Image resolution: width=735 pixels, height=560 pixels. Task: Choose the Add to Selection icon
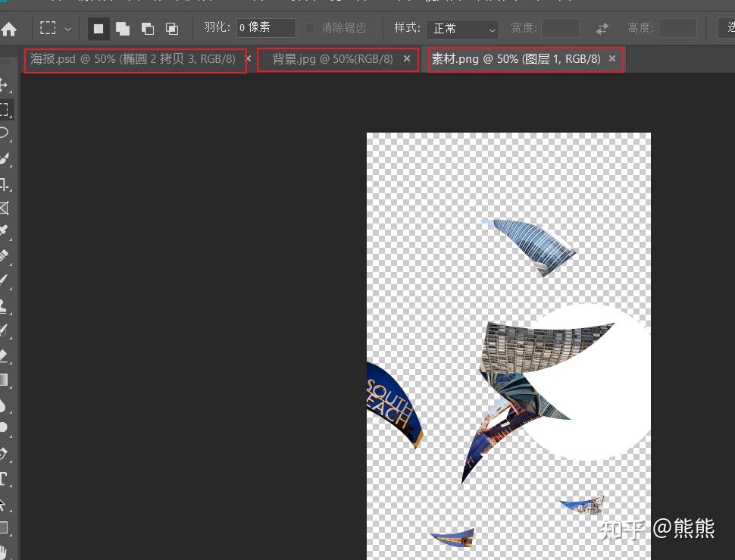click(x=123, y=29)
